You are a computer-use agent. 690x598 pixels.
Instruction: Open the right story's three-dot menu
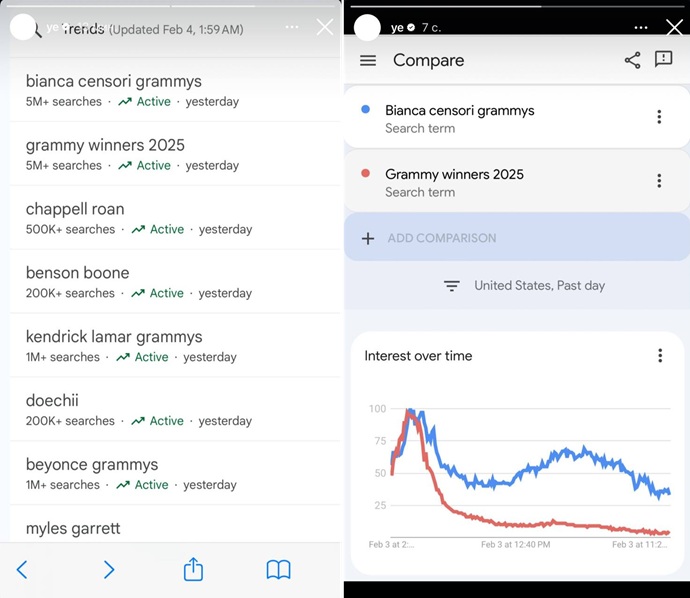[641, 28]
